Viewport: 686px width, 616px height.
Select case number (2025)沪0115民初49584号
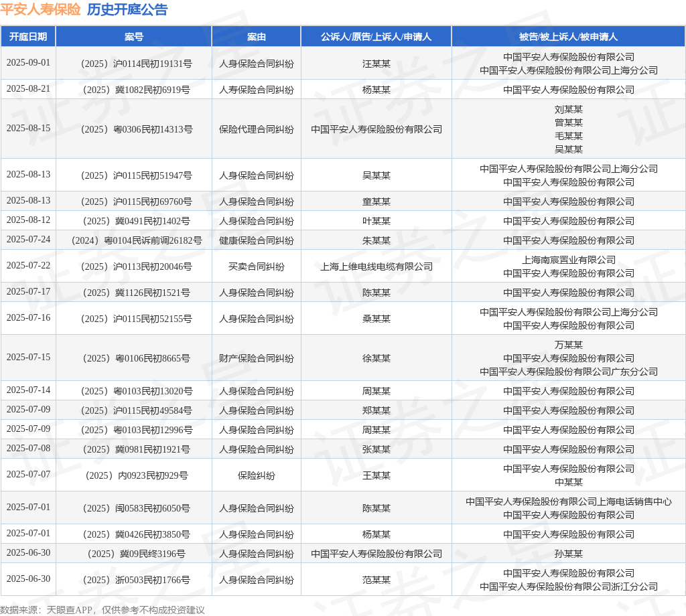pyautogui.click(x=137, y=410)
